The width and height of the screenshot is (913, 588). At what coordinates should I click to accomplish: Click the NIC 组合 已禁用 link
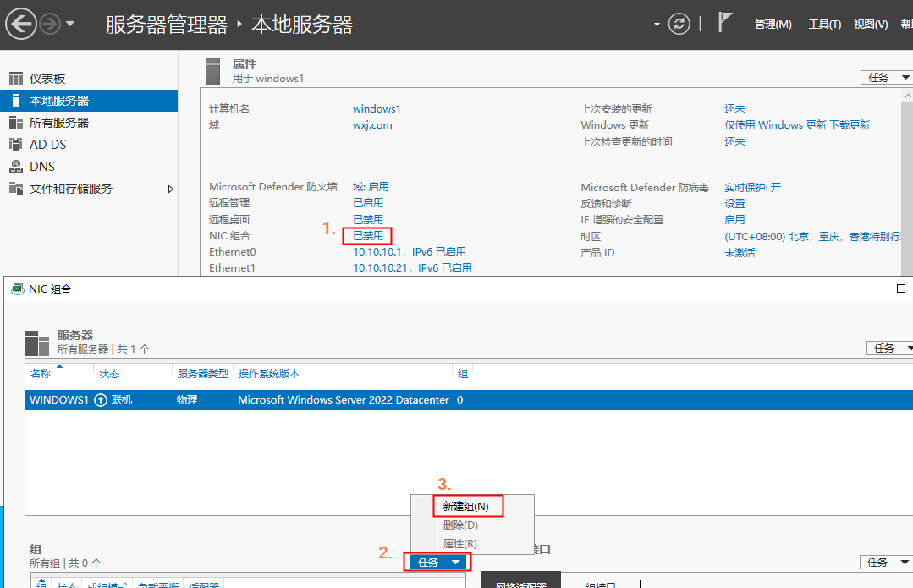[368, 235]
